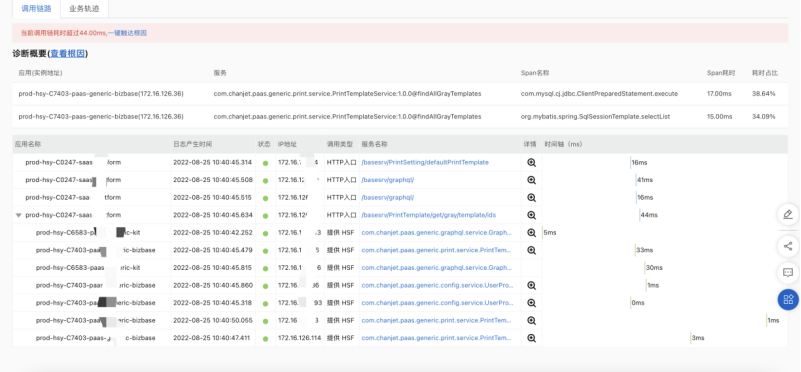Screen dimensions: 801x372
Task: Click the 17.00ms span duration cell
Action: (719, 94)
